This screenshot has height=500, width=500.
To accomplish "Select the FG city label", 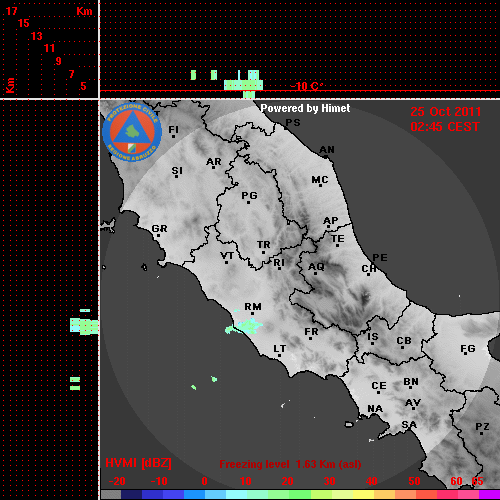I will [468, 349].
